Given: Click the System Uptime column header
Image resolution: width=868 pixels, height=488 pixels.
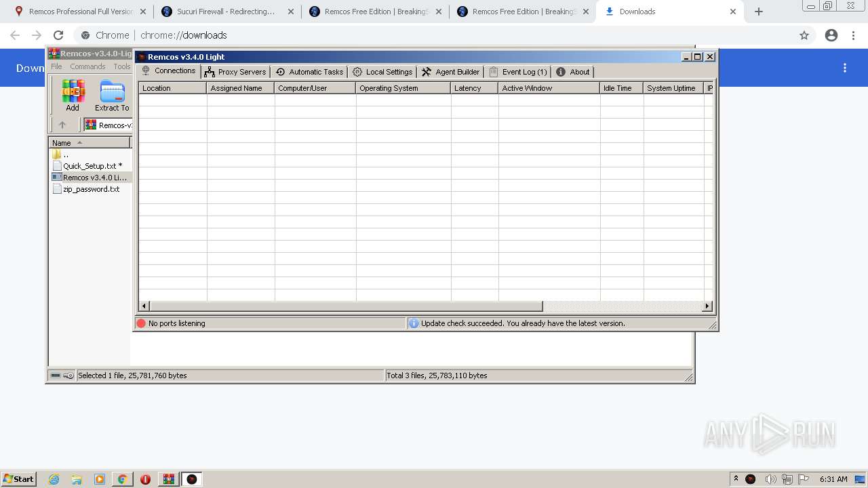Looking at the screenshot, I should 673,88.
